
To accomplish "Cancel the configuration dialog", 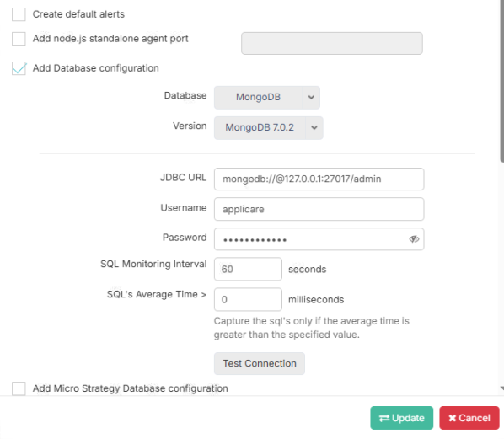I will [x=469, y=418].
